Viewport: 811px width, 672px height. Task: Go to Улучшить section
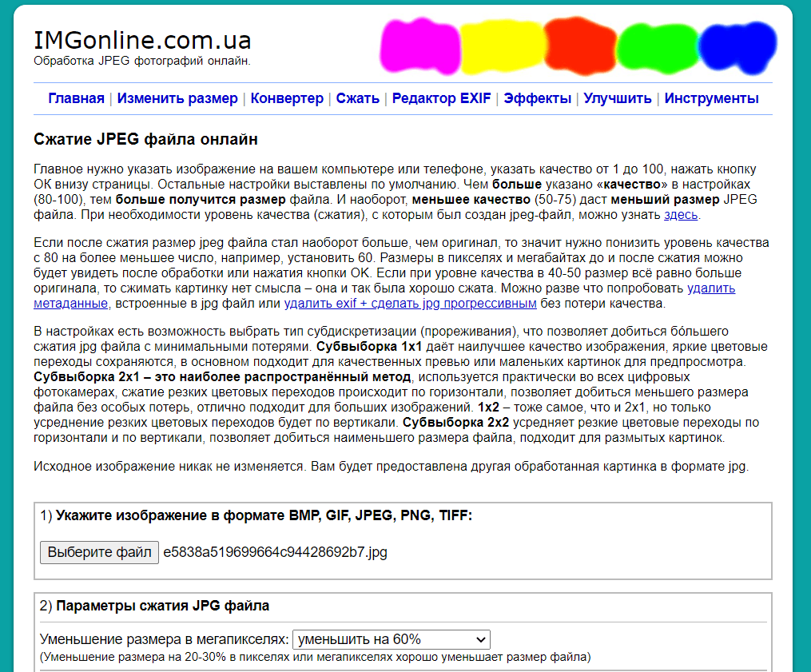click(618, 98)
